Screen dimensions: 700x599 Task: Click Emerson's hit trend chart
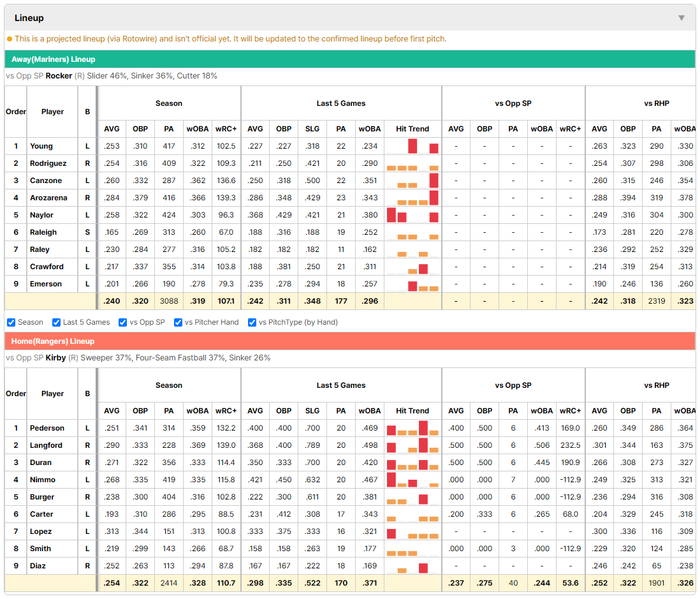coord(412,284)
